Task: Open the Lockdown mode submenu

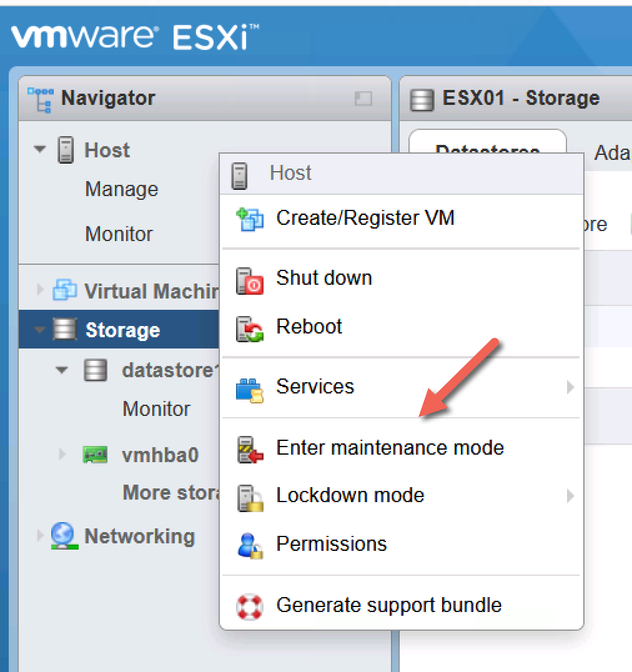Action: point(351,495)
